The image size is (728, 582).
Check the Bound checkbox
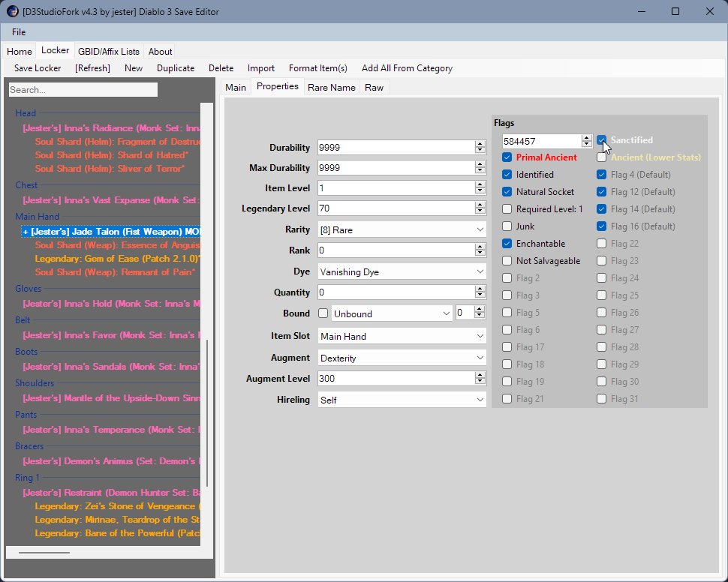pyautogui.click(x=323, y=313)
